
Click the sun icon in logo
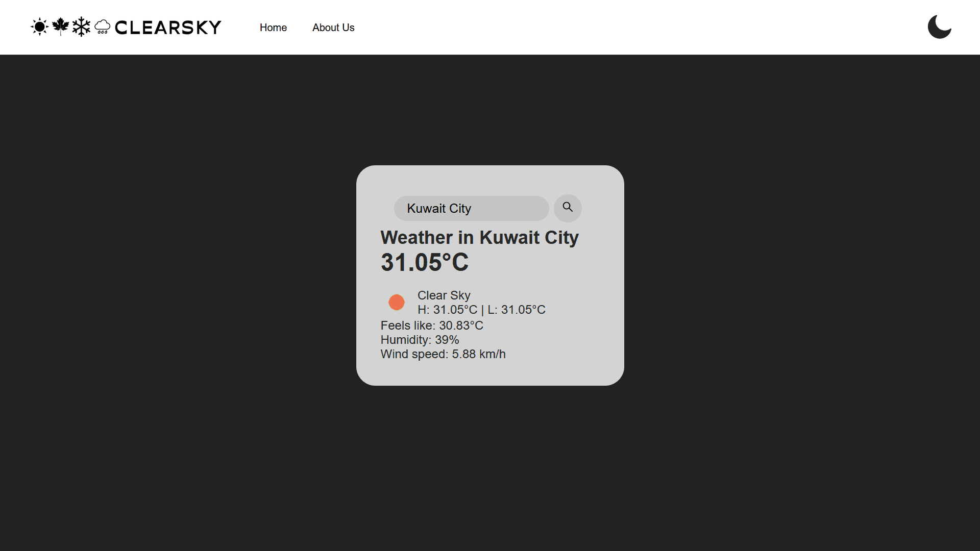(39, 27)
